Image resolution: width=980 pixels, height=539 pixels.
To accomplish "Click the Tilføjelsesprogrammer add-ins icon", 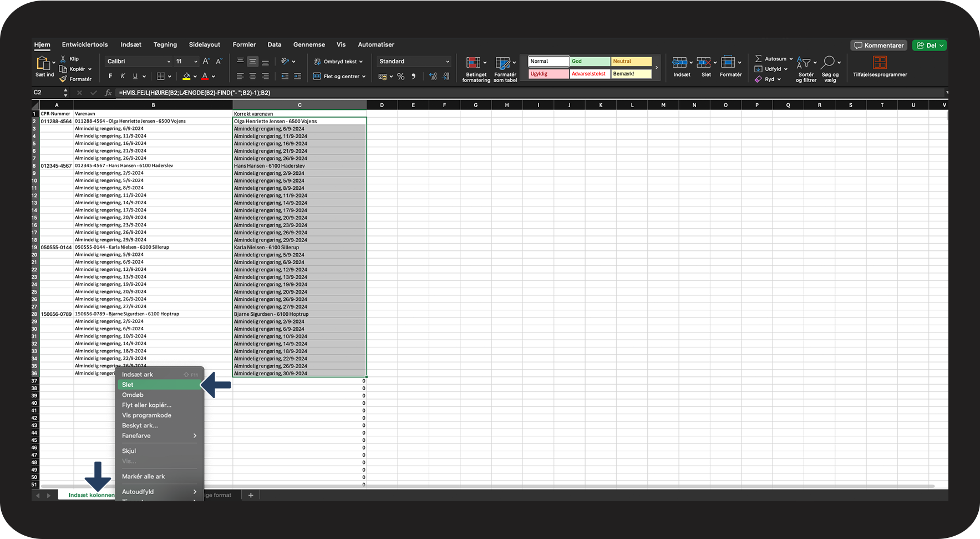I will tap(880, 63).
